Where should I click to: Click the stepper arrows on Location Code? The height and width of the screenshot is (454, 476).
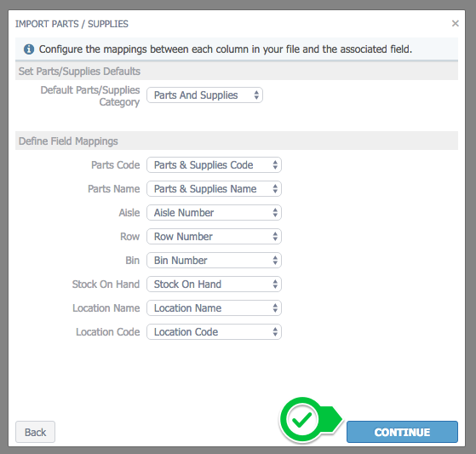point(275,332)
